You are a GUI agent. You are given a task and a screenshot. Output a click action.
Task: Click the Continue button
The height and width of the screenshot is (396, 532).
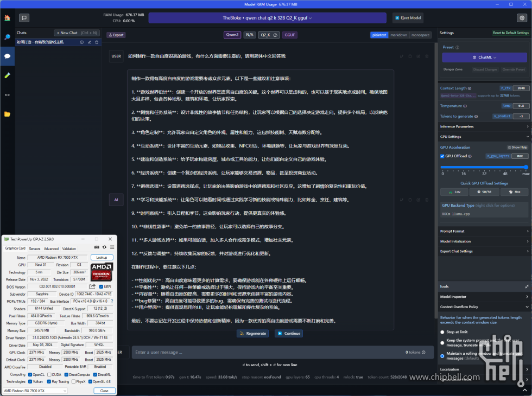[289, 334]
